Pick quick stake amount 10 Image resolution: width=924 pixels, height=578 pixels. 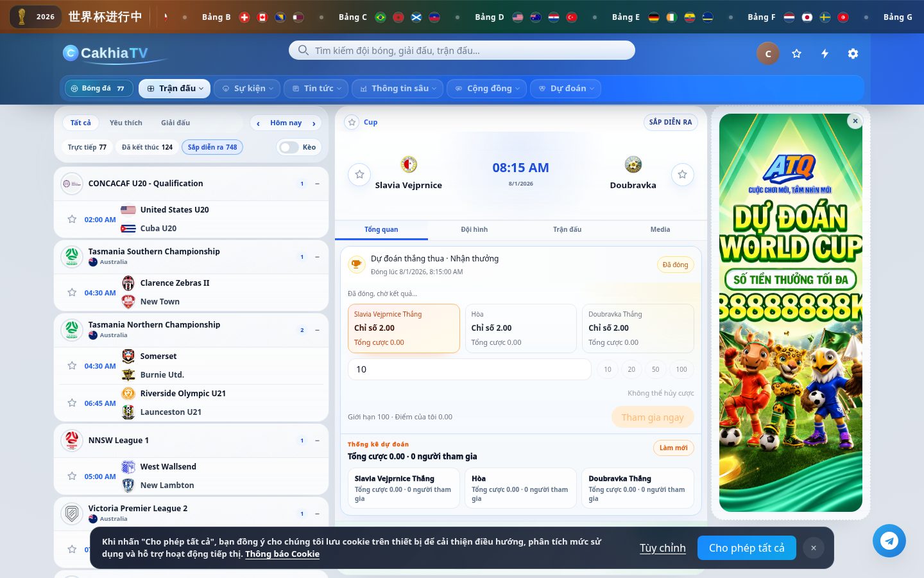pyautogui.click(x=608, y=369)
